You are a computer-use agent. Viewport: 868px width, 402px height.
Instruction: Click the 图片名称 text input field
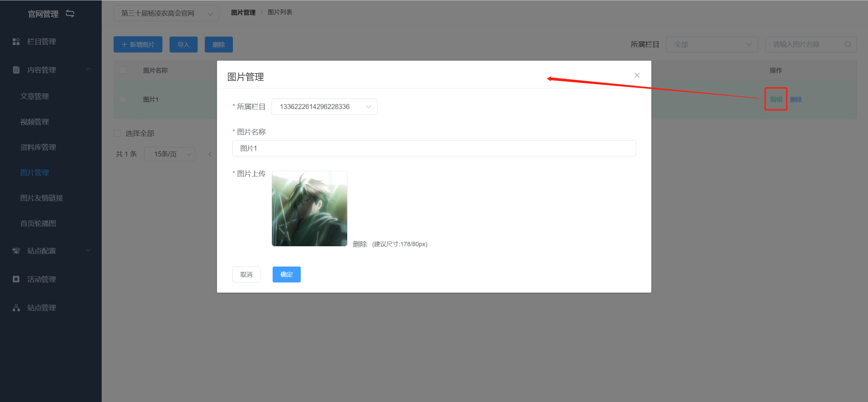click(x=434, y=148)
